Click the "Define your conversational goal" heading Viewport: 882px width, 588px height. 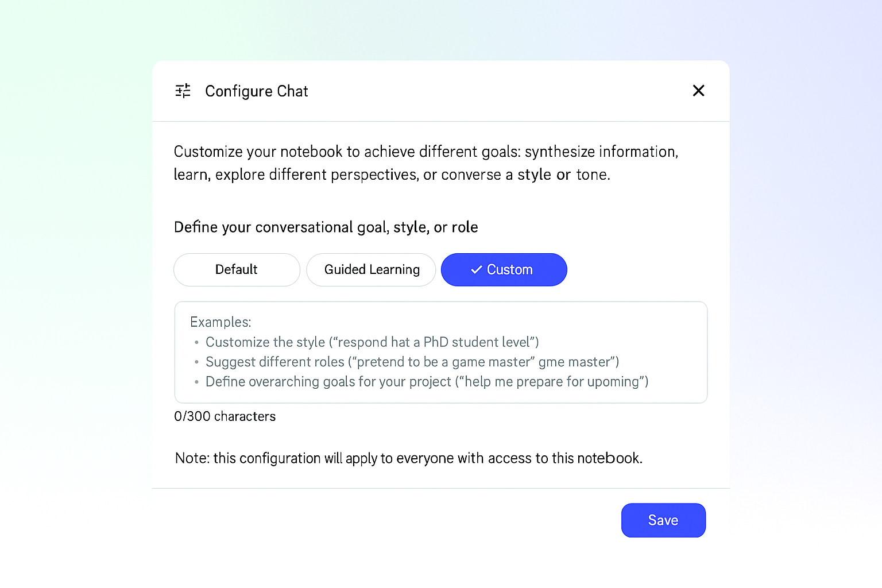coord(326,227)
